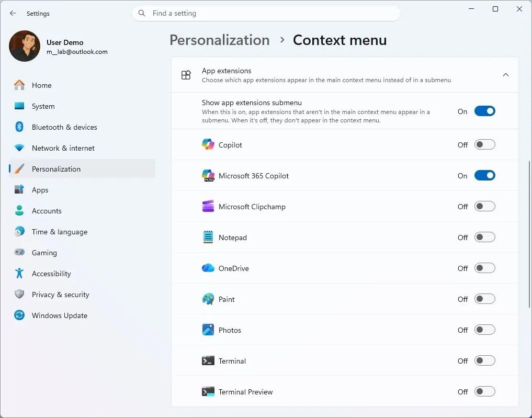Click the Network wifi icon
This screenshot has height=418, width=532.
(19, 148)
